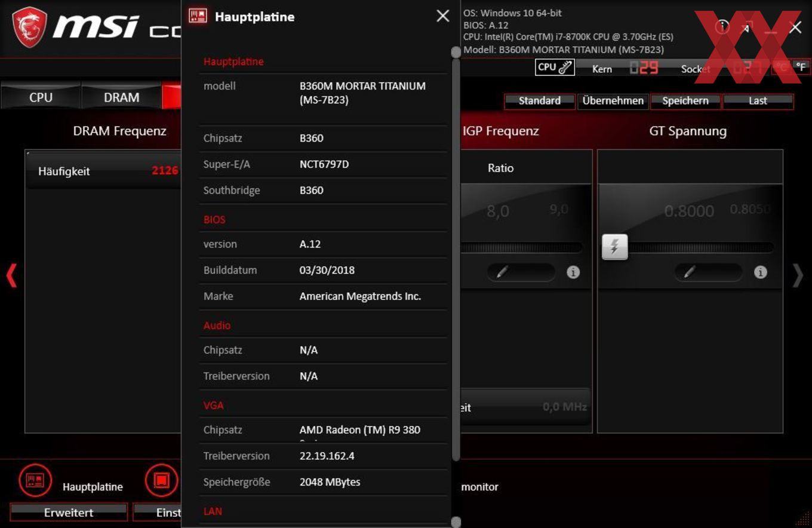Click the model value B360M MORTAR TITANIUM
The image size is (812, 528).
(x=362, y=93)
